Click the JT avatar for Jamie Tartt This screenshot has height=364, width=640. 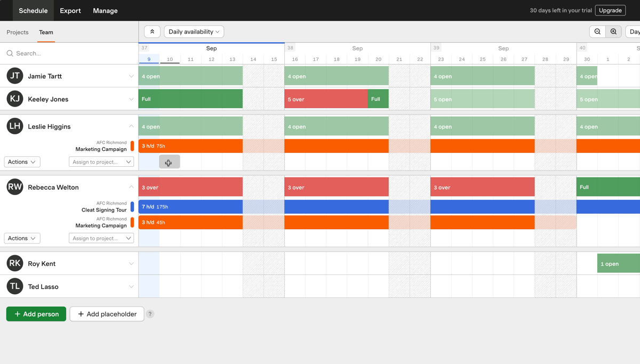tap(15, 76)
